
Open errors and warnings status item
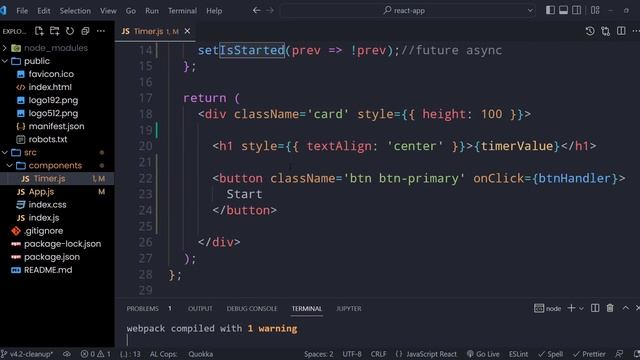(x=96, y=354)
